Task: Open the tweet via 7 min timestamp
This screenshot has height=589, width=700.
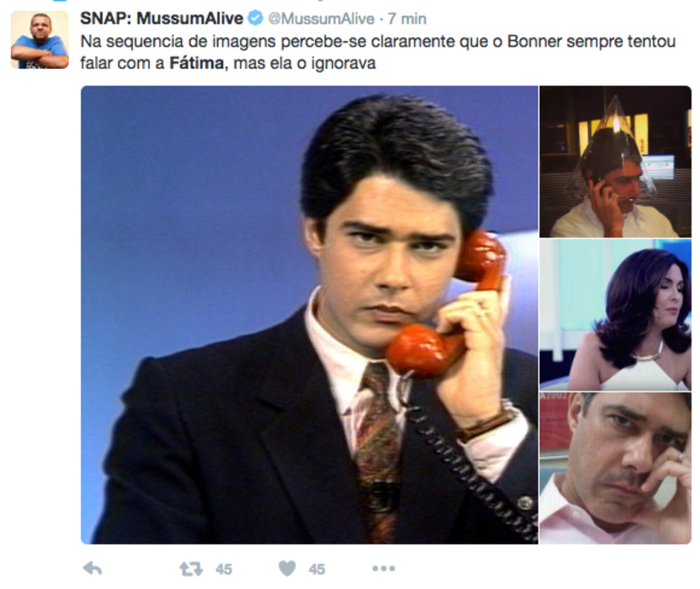Action: point(407,19)
